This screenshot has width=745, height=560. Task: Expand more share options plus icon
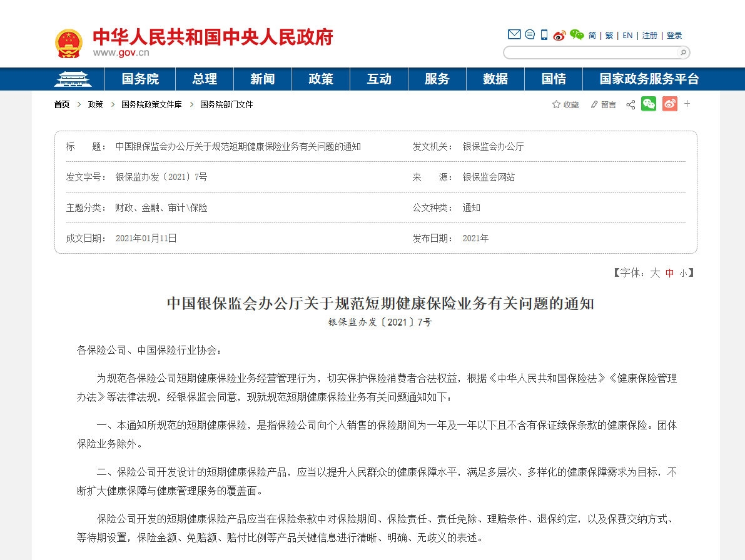(687, 104)
